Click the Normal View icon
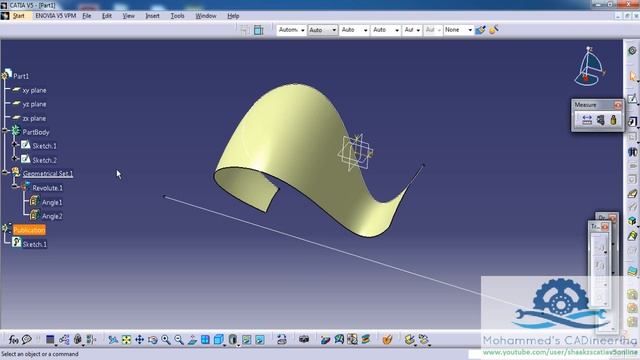The height and width of the screenshot is (360, 640). click(192, 340)
